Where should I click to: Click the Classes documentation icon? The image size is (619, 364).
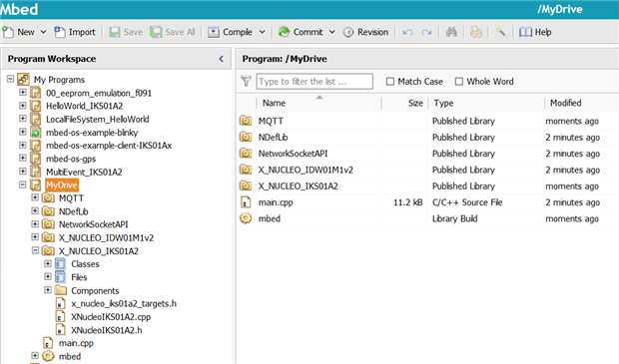[x=60, y=264]
